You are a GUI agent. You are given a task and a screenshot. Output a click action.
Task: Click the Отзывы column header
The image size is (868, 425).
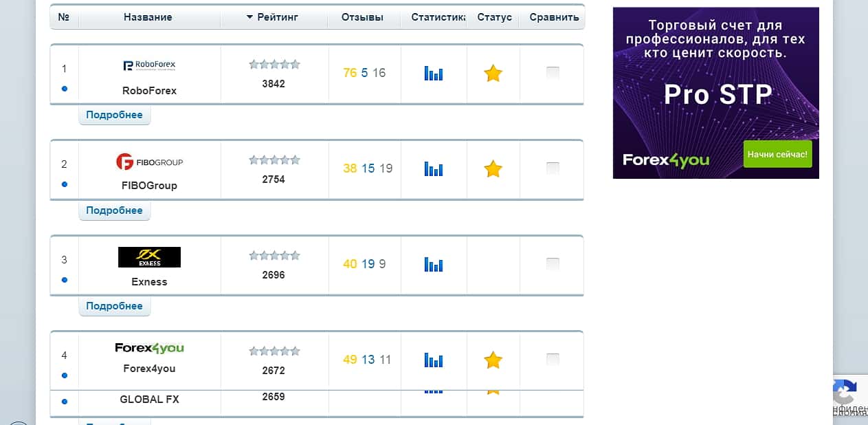tap(362, 17)
